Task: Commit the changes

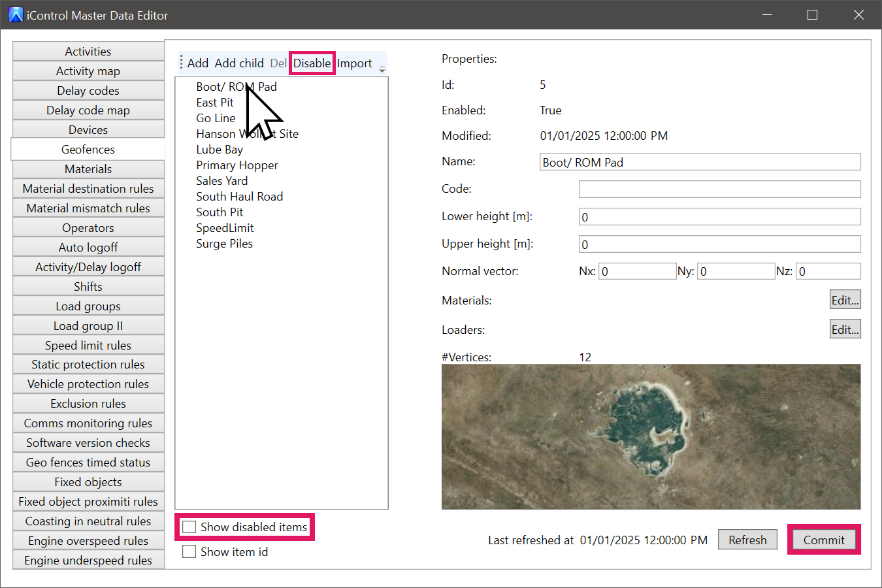Action: click(824, 540)
